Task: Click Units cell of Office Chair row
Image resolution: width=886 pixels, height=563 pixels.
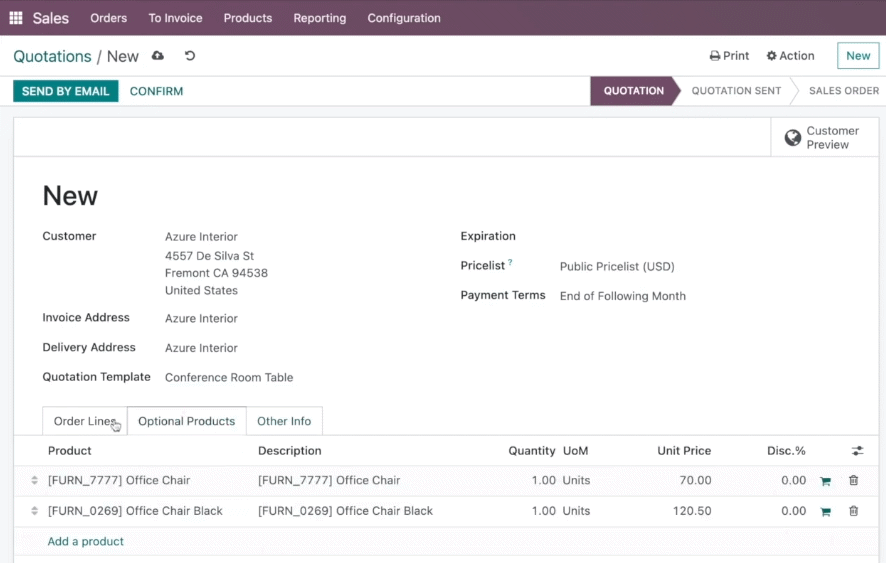Action: (576, 480)
